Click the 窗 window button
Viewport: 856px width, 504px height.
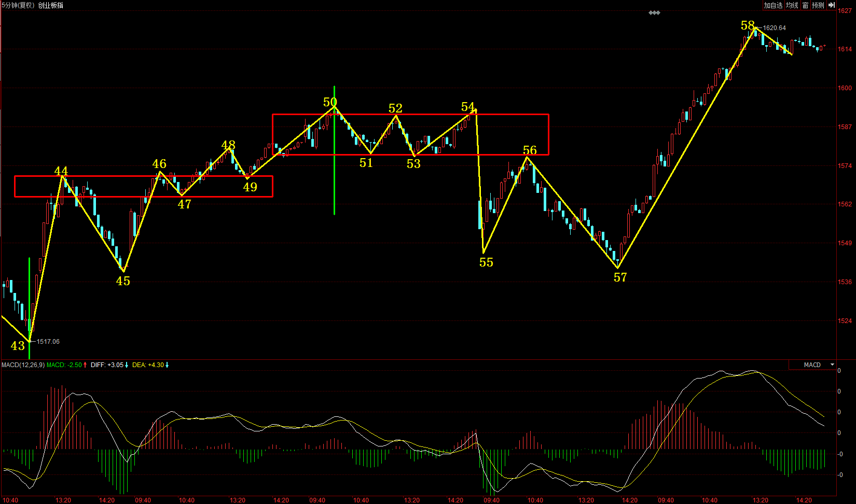(805, 5)
